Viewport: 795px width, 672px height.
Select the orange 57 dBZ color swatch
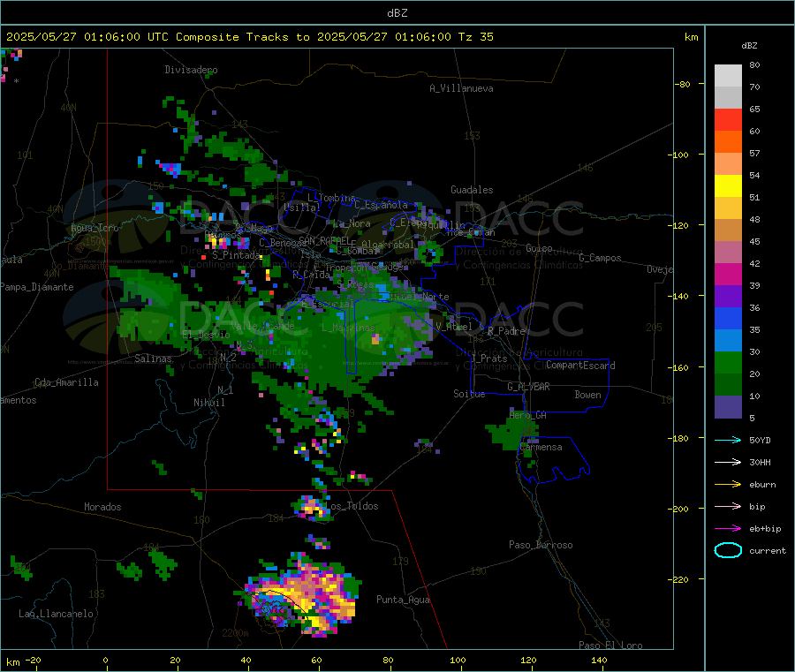point(728,141)
